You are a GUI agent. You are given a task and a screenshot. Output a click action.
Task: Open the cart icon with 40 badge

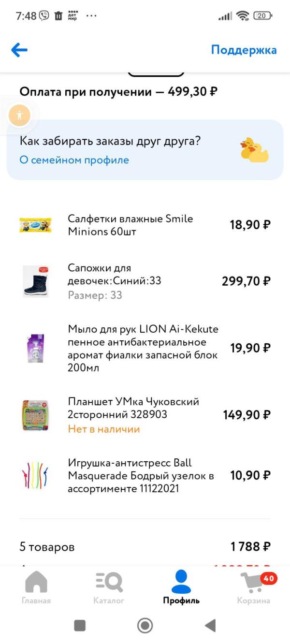[x=254, y=587]
